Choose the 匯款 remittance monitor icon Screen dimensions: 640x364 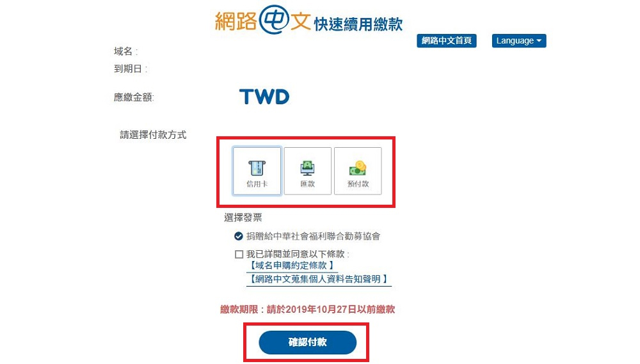tap(307, 171)
